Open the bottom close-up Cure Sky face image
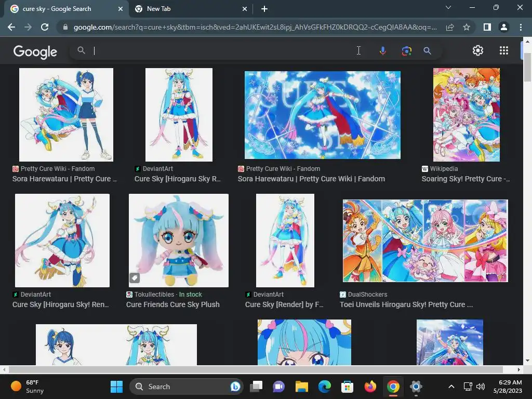This screenshot has height=399, width=532. click(304, 342)
